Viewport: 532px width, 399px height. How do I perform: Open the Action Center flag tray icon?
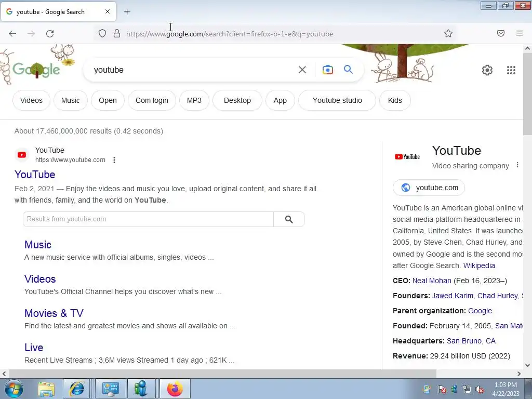coord(442,390)
